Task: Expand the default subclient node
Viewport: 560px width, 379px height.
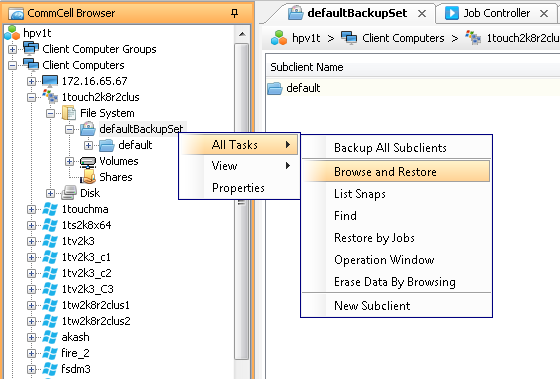Action: (88, 145)
